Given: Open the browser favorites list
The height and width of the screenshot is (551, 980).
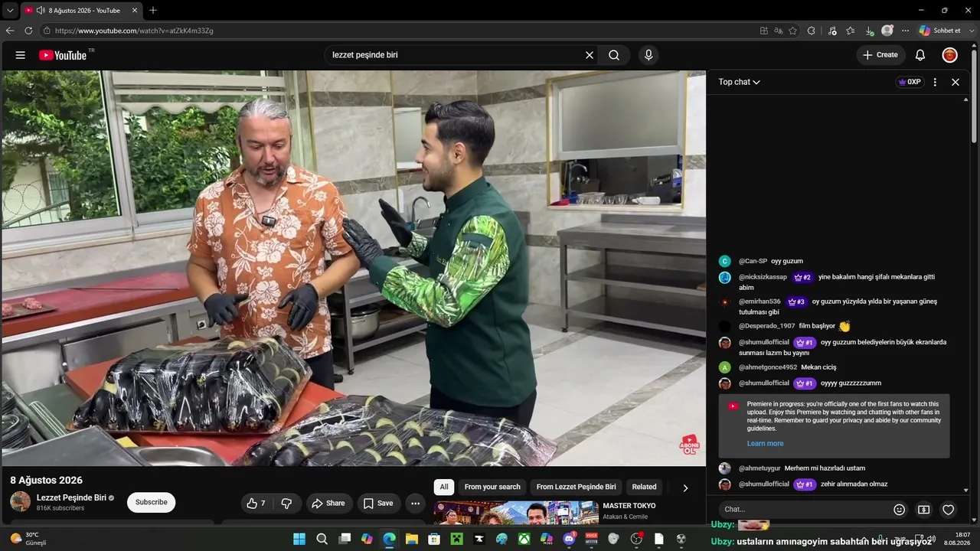Looking at the screenshot, I should tap(851, 31).
